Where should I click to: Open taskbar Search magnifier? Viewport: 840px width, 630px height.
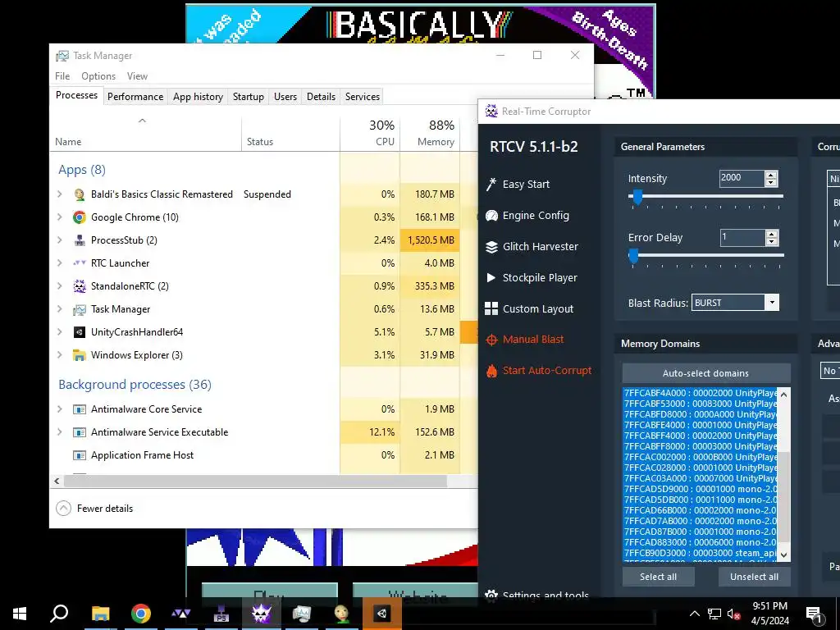point(59,614)
